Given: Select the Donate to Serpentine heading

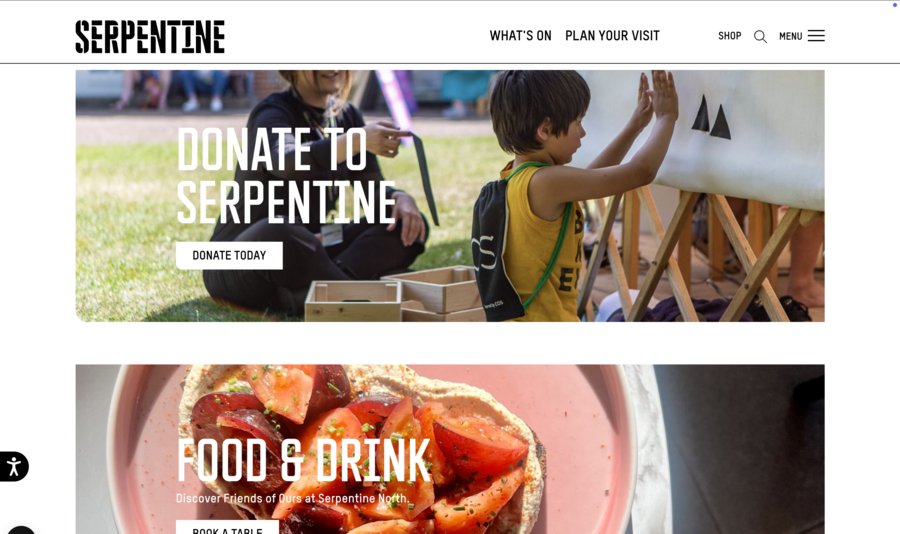Looking at the screenshot, I should tap(286, 175).
